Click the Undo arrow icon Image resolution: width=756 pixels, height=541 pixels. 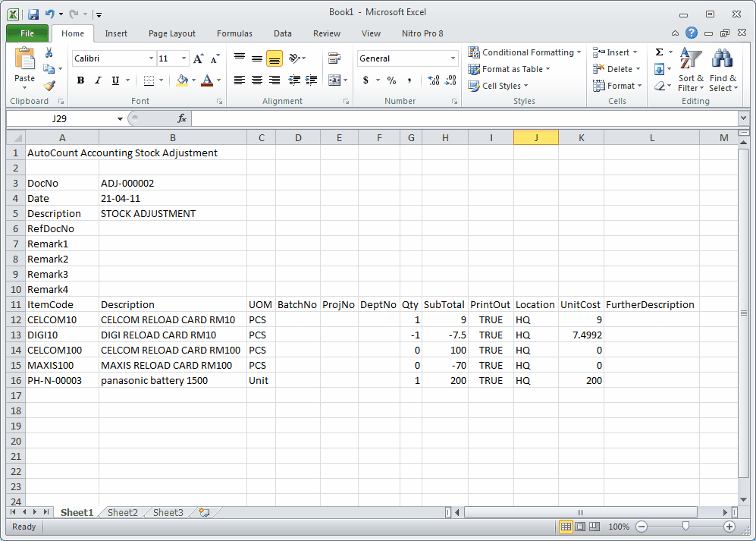point(49,14)
